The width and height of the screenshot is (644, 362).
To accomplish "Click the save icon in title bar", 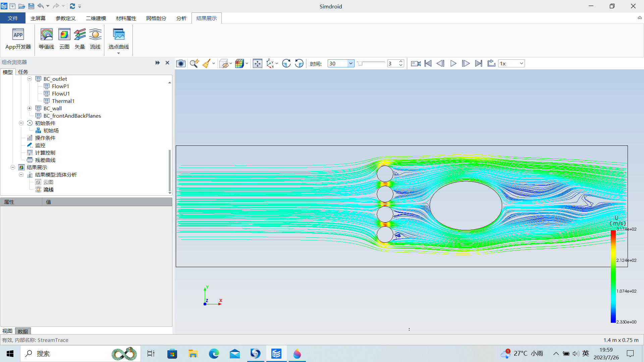I will tap(31, 6).
